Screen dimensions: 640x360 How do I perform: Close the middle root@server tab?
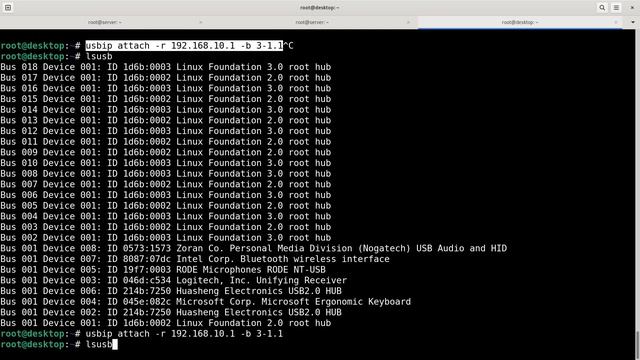[408, 22]
